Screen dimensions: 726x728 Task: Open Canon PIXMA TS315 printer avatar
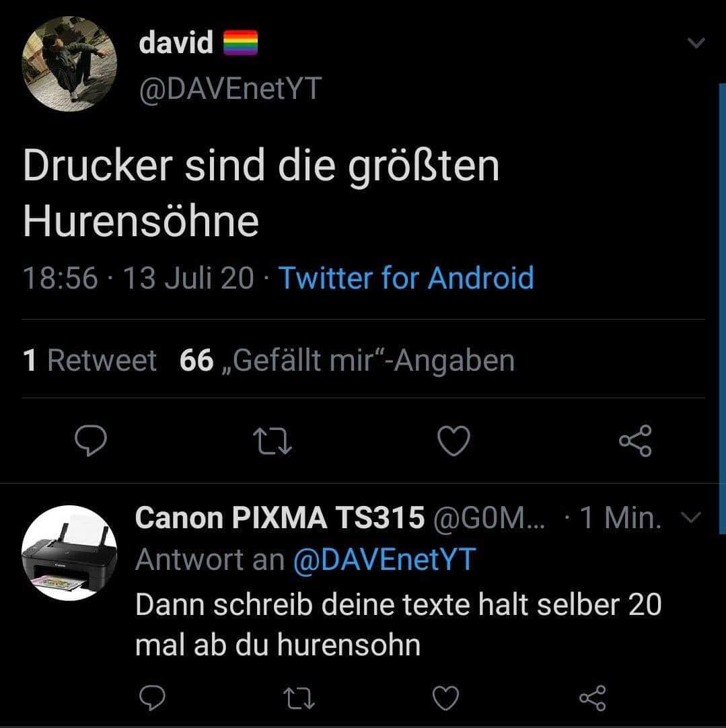(x=70, y=553)
